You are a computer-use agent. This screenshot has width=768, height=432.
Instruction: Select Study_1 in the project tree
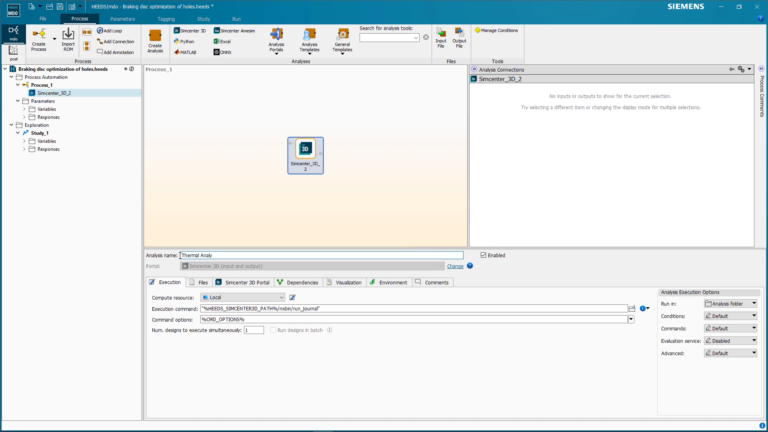[40, 133]
